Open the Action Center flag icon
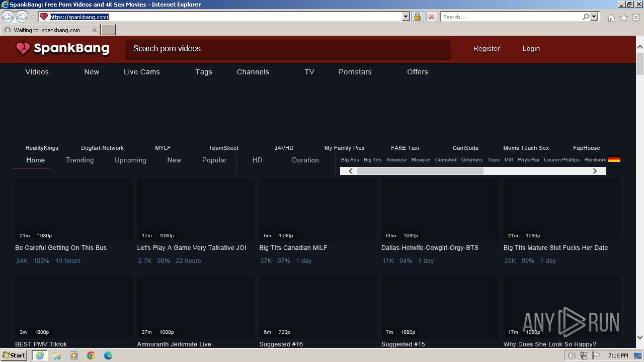 click(596, 355)
